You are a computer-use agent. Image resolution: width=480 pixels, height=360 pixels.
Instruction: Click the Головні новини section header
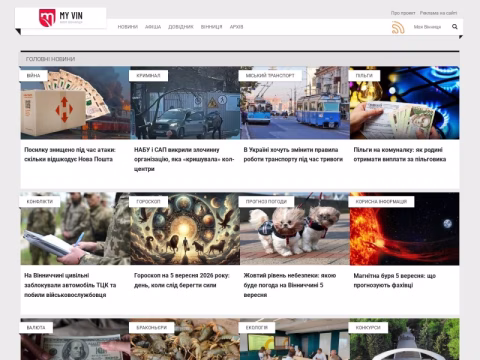point(50,59)
